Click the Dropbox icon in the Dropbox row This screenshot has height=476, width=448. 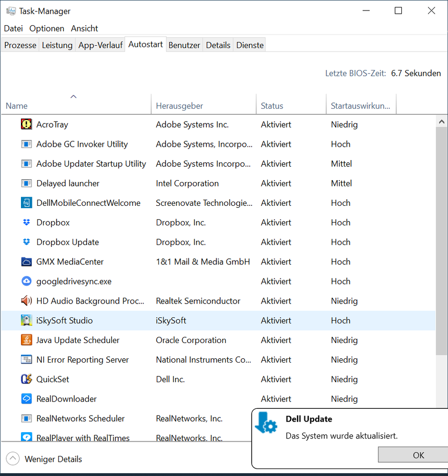pos(26,222)
